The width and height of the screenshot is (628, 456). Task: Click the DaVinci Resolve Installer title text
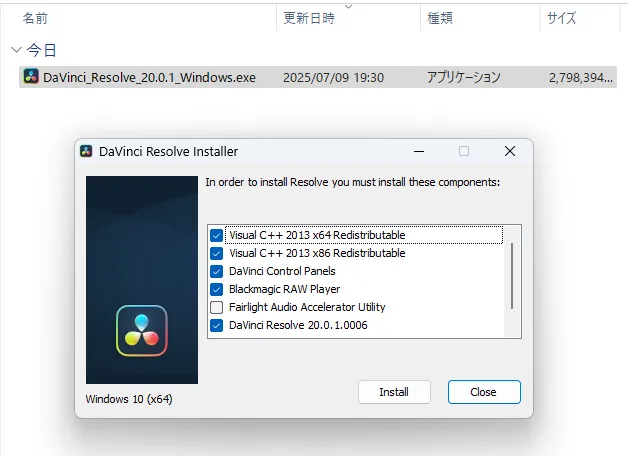[169, 151]
